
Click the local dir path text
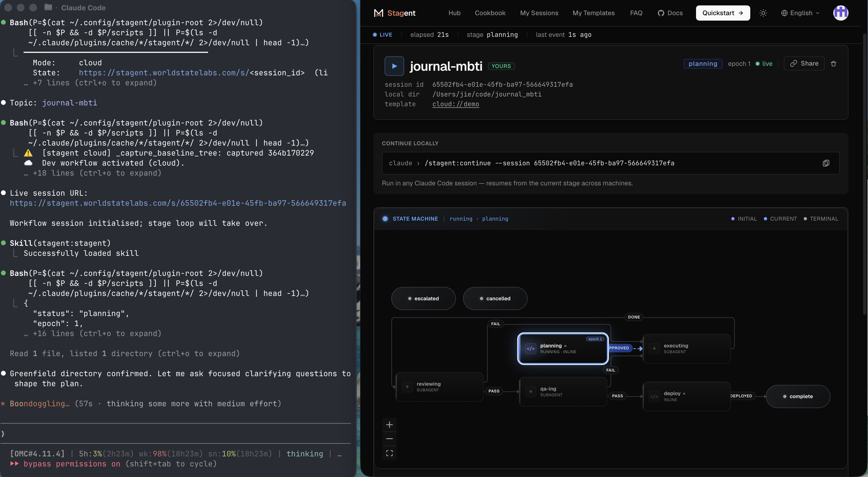[487, 94]
